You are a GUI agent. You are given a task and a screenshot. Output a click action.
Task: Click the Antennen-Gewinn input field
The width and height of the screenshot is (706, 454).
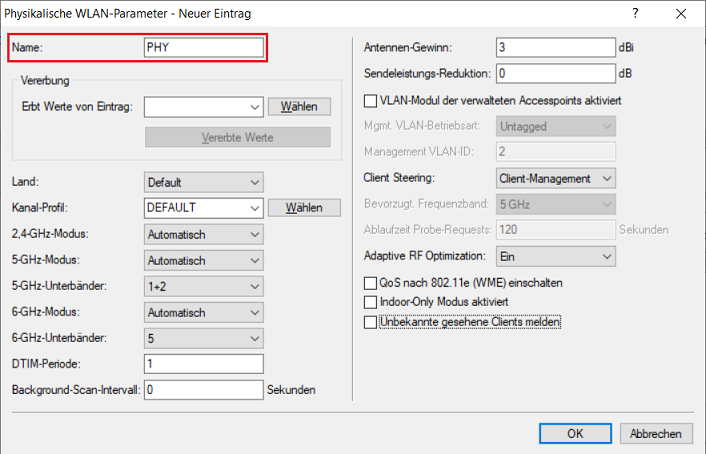[555, 47]
